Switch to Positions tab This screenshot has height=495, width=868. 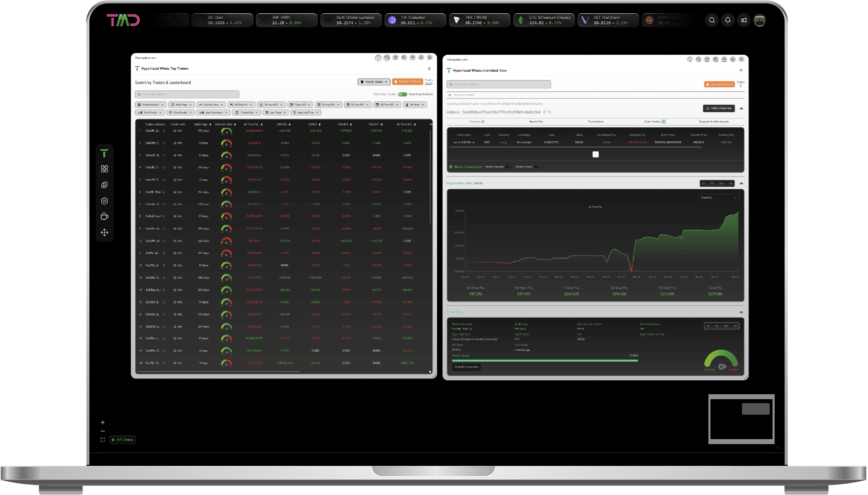click(x=477, y=122)
